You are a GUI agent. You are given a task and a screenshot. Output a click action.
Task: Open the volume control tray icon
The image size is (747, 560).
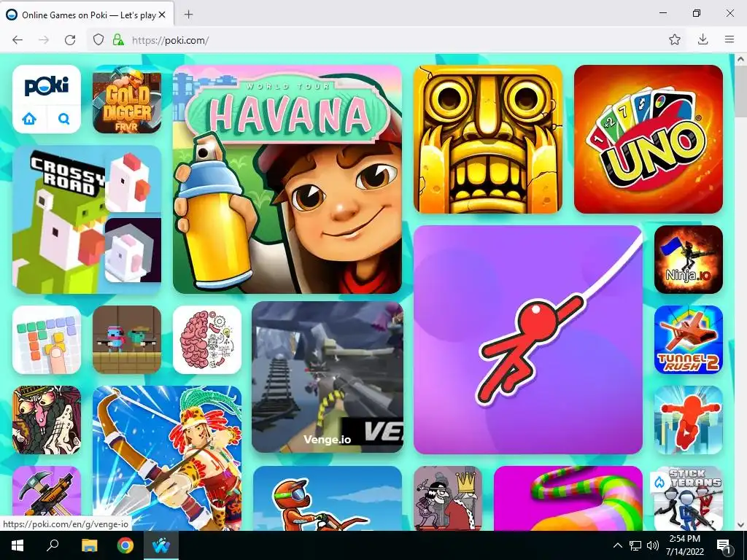click(653, 545)
